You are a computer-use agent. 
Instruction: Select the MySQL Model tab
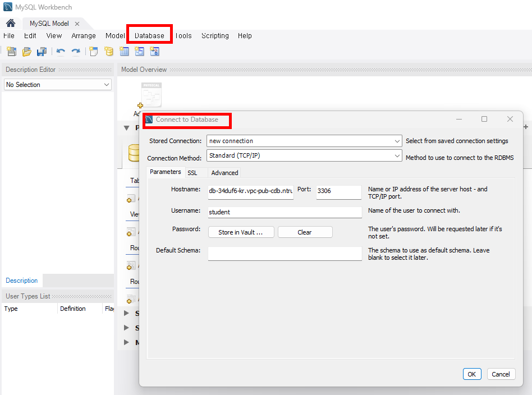(49, 24)
